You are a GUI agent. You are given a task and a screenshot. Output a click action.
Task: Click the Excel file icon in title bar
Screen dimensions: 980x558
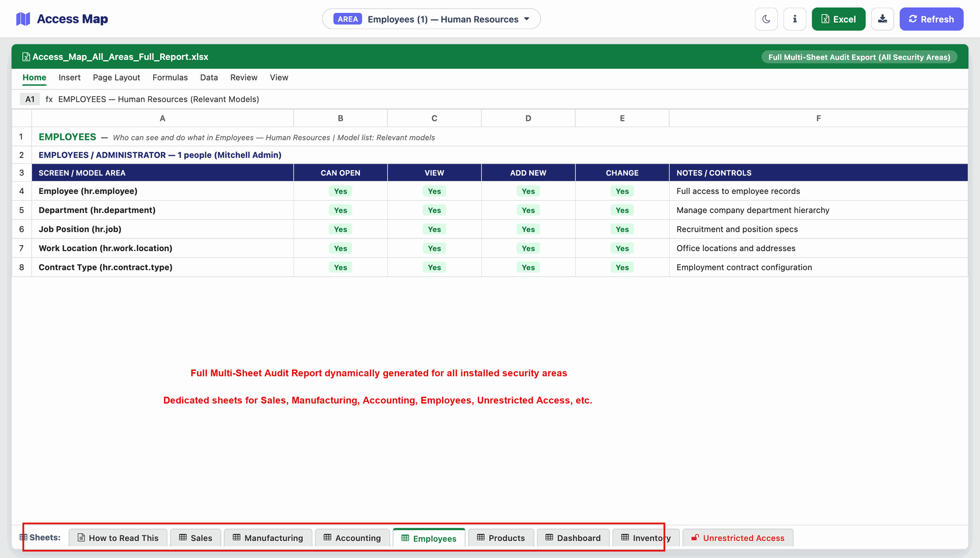[26, 57]
